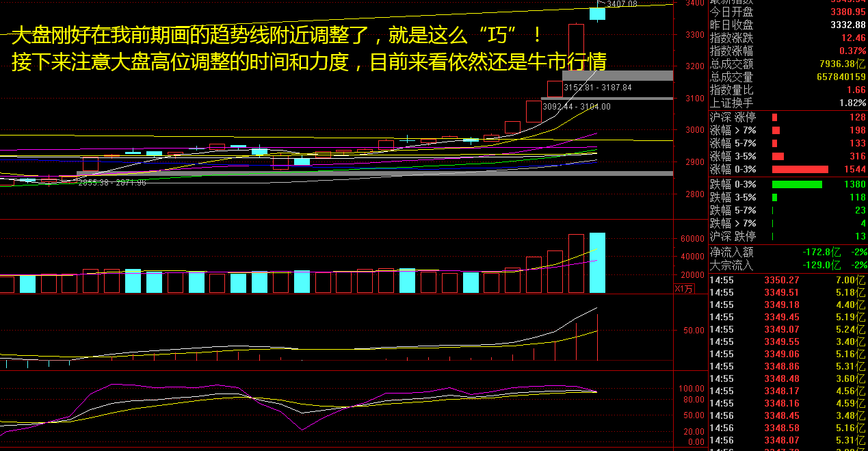This screenshot has width=868, height=451.
Task: Click the 3092.44 - 3104.00 gap label
Action: tap(576, 107)
